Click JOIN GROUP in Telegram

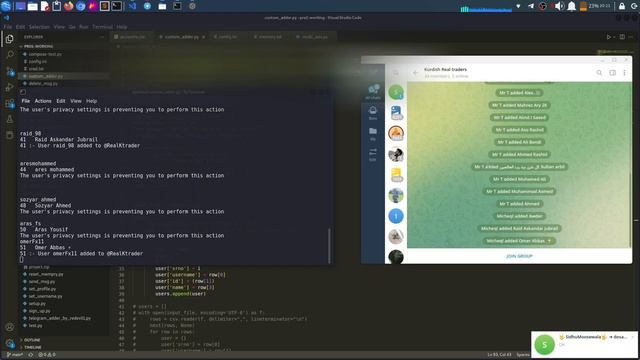click(519, 256)
